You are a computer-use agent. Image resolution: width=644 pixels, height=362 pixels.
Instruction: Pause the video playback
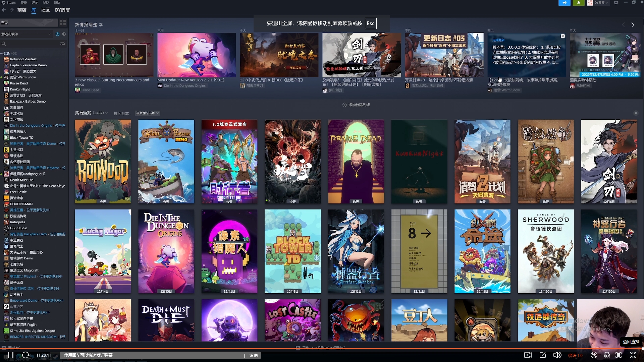click(x=11, y=355)
